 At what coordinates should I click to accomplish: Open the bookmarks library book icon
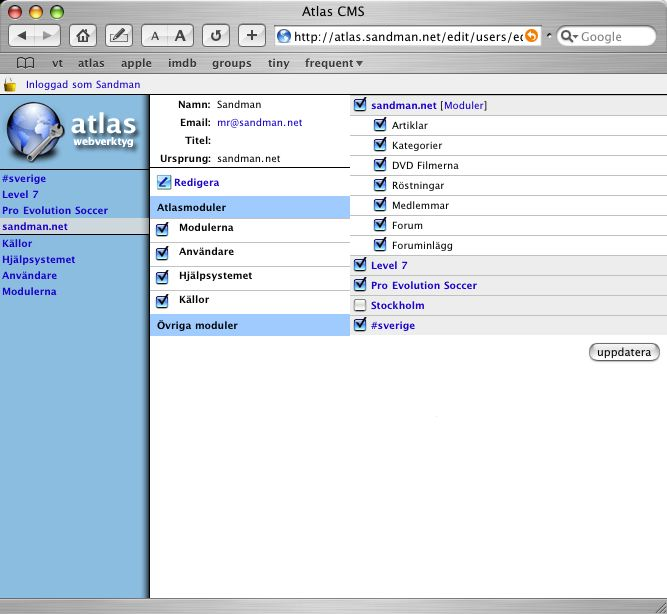[x=25, y=63]
